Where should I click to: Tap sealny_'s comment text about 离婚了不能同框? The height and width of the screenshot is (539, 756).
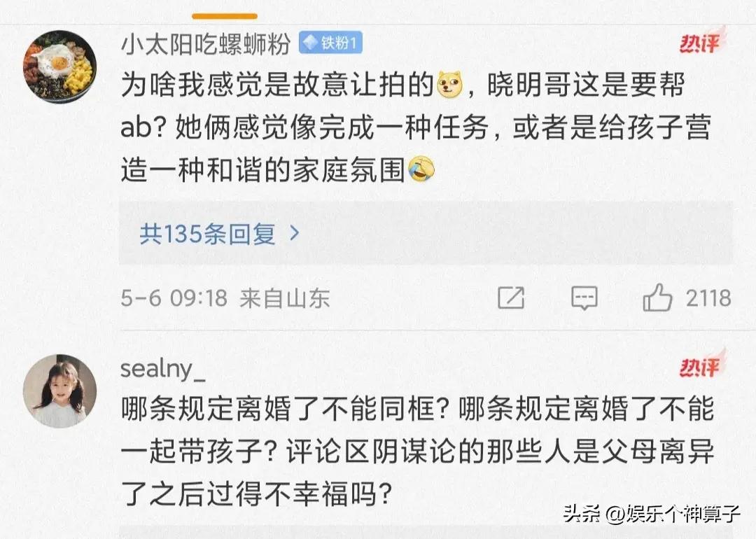tap(417, 453)
